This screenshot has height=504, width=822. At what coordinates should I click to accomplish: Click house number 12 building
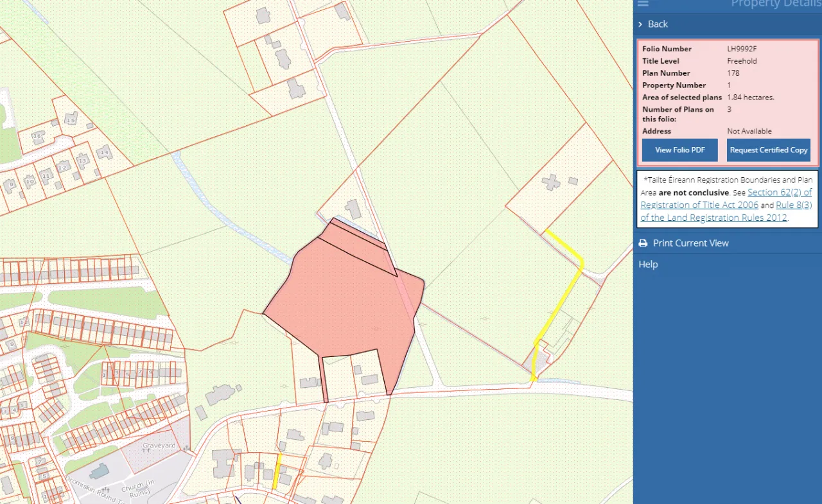coord(63,167)
